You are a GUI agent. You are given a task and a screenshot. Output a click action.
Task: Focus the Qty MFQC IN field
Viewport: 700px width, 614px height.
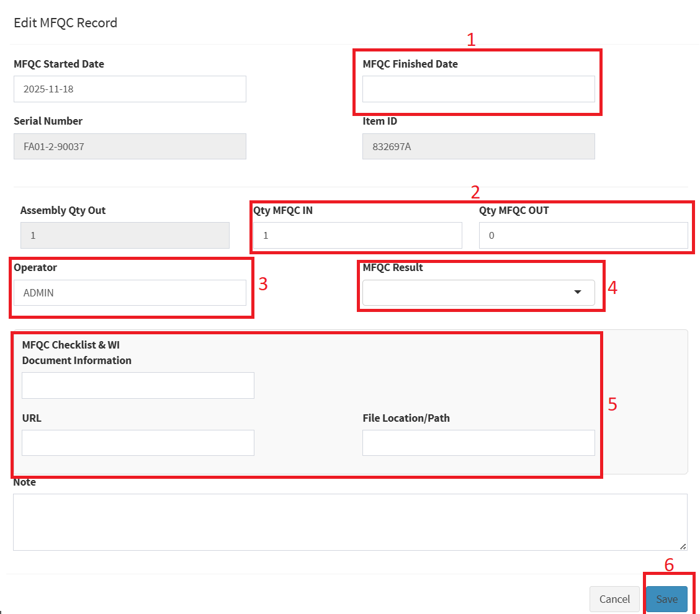(x=357, y=235)
